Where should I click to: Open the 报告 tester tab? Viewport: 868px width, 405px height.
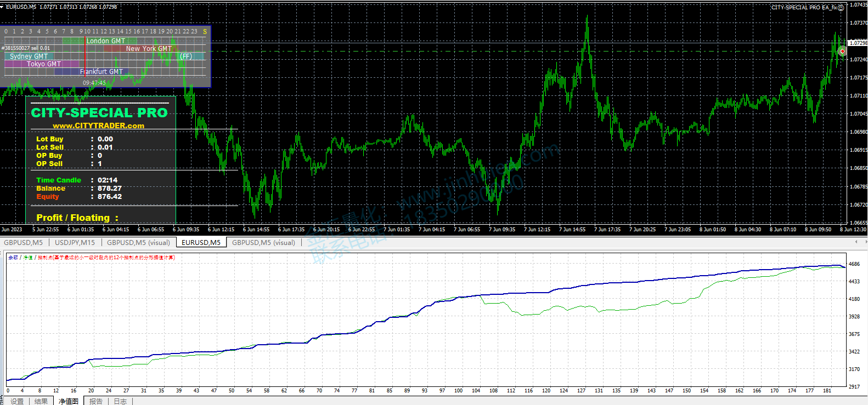pyautogui.click(x=96, y=401)
